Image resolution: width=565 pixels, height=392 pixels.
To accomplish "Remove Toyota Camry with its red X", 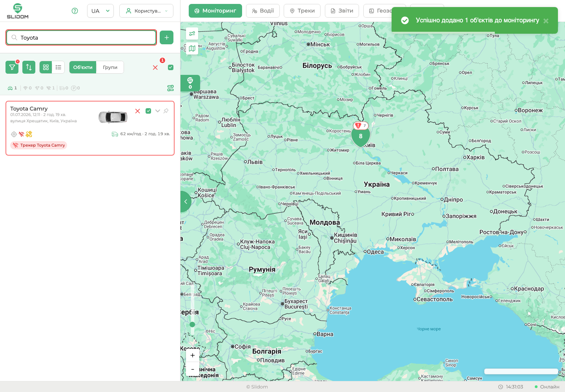I will 138,111.
